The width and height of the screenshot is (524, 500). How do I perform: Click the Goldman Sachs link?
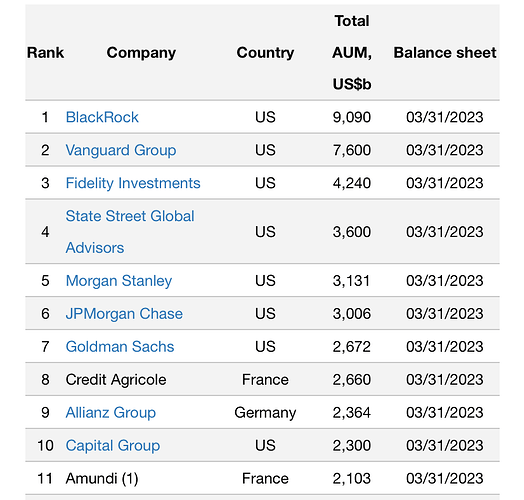120,347
